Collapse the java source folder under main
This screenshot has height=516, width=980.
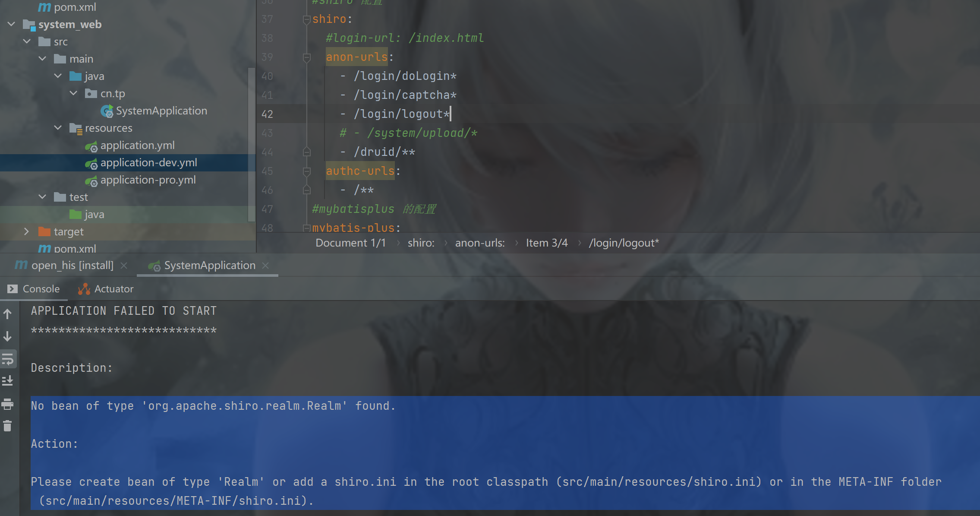coord(58,76)
